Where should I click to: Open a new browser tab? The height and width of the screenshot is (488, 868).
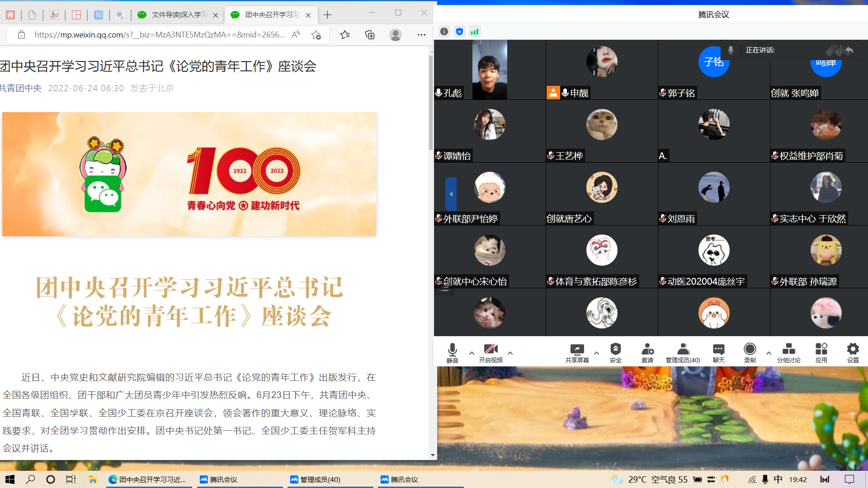[x=327, y=15]
